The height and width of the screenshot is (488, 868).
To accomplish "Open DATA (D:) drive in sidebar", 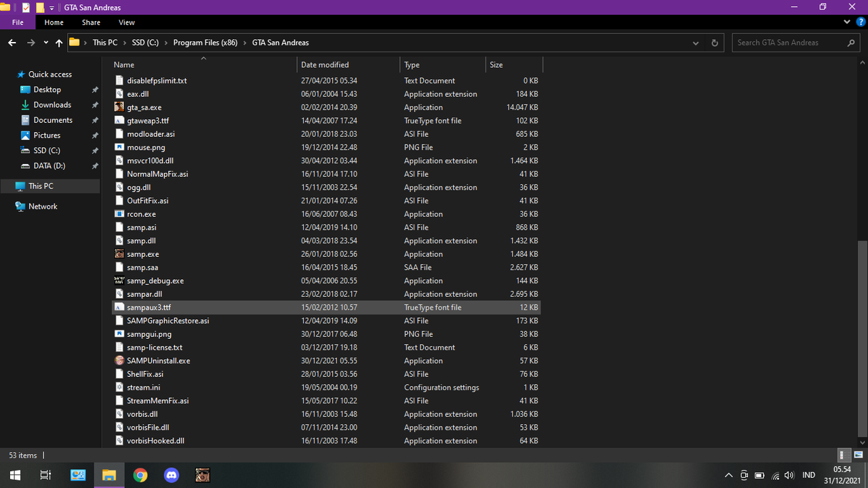I will (x=50, y=166).
